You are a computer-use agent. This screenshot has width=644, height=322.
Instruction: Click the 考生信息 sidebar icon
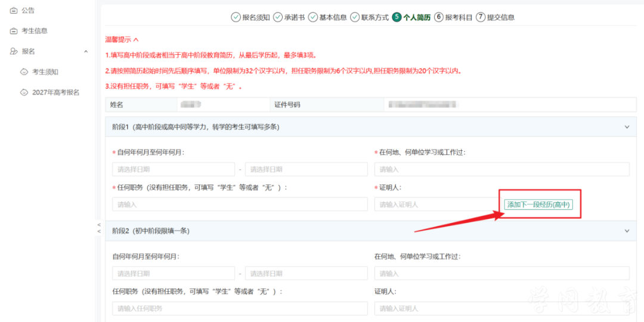coord(14,31)
